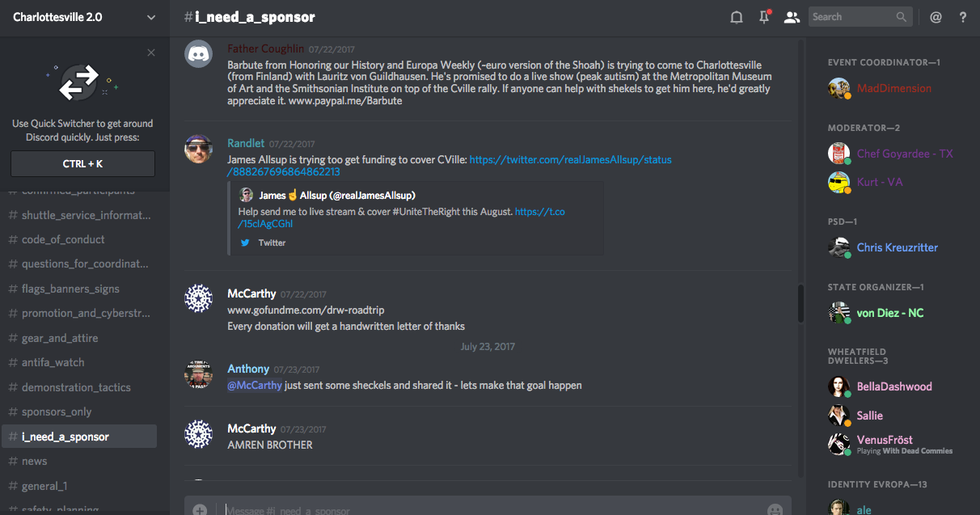Open recent mentions (@) icon
Viewport: 980px width, 515px height.
point(936,17)
